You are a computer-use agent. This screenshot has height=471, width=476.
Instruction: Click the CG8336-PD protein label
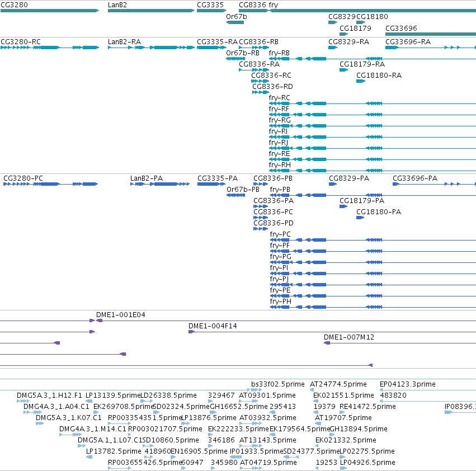click(273, 223)
